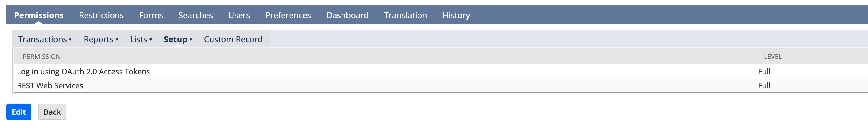Open the Translation tab
Image resolution: width=868 pixels, height=128 pixels.
(405, 15)
